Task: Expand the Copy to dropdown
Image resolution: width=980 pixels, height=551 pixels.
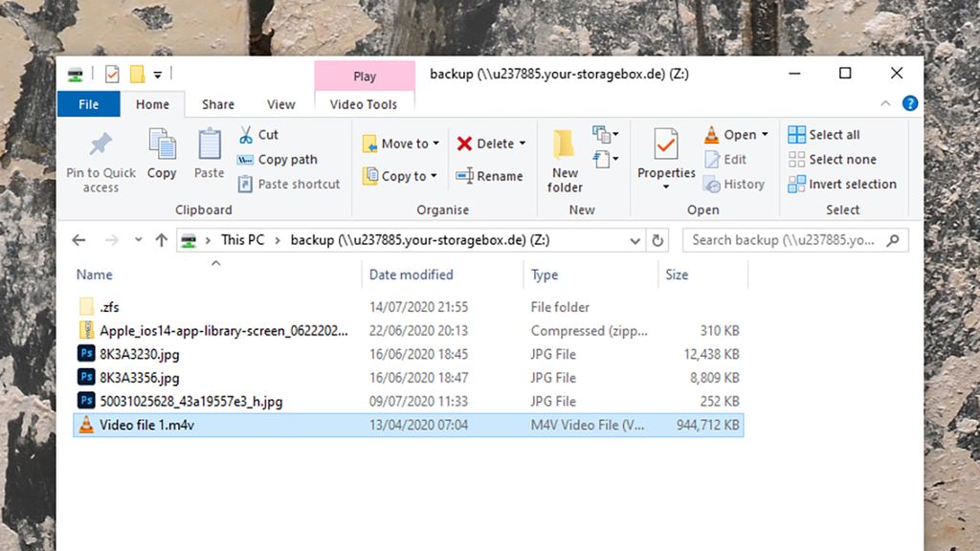Action: click(x=434, y=176)
